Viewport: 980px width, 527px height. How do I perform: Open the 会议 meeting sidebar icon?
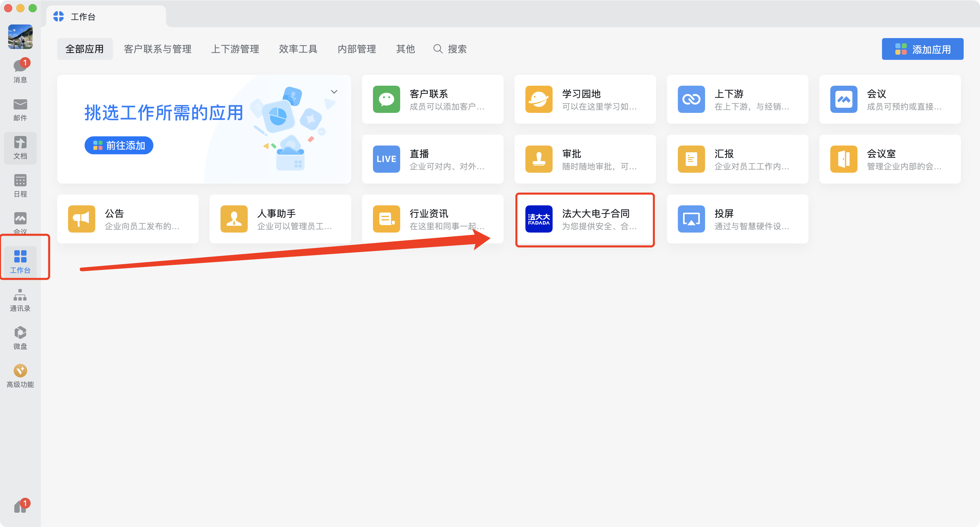click(20, 223)
